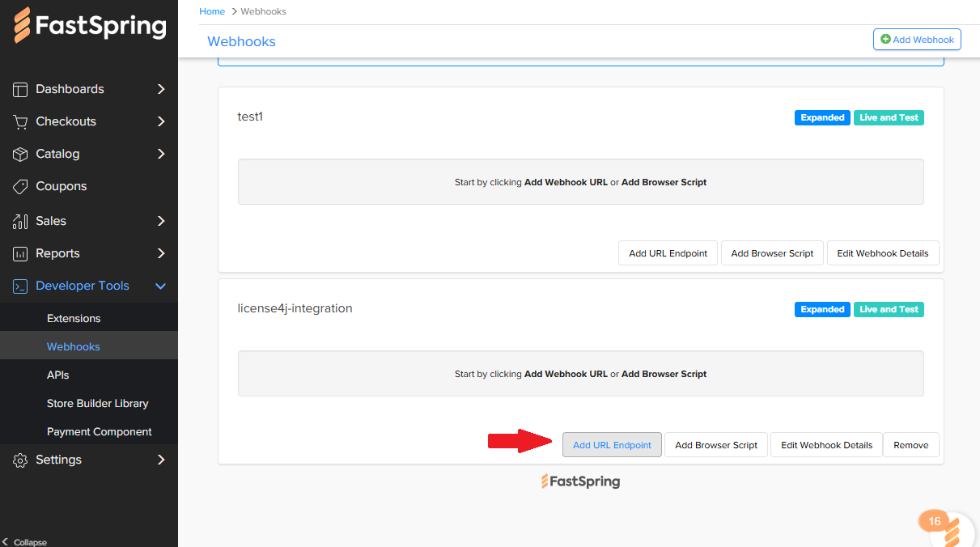Click the test1 webhook title
The height and width of the screenshot is (547, 980).
(x=250, y=117)
